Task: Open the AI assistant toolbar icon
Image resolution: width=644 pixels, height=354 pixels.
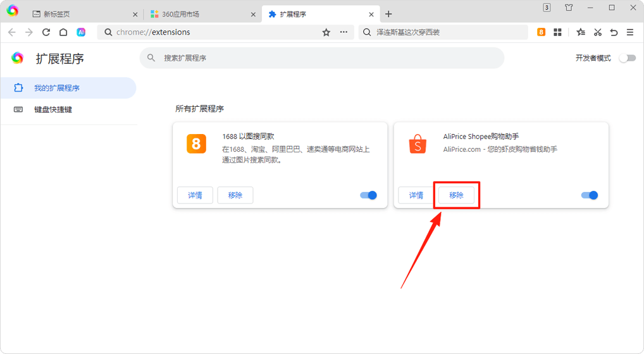Action: click(81, 32)
